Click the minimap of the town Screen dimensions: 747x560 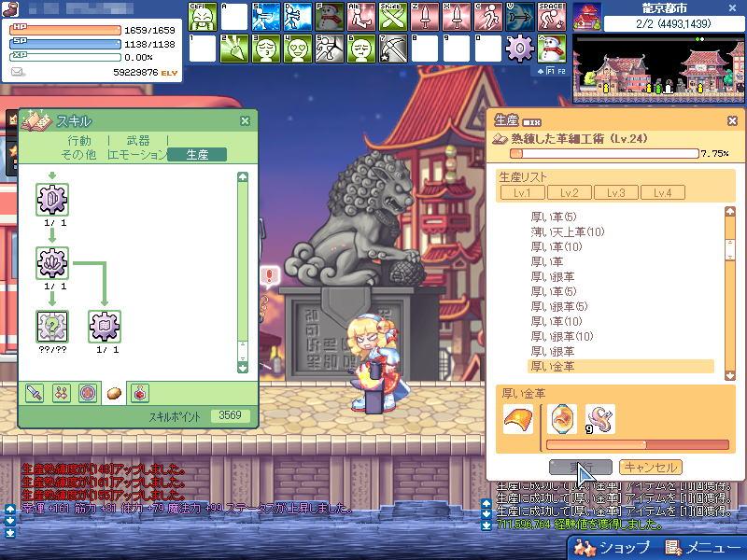658,69
